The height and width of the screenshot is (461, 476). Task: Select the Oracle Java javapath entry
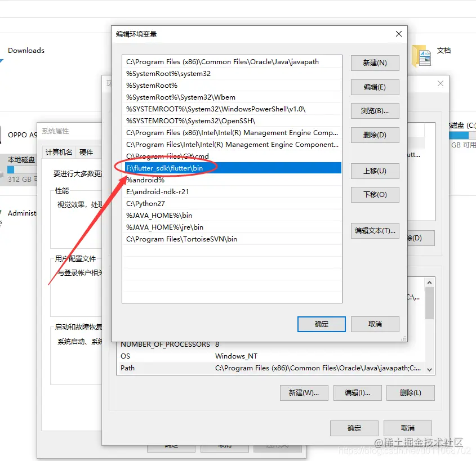[232, 62]
